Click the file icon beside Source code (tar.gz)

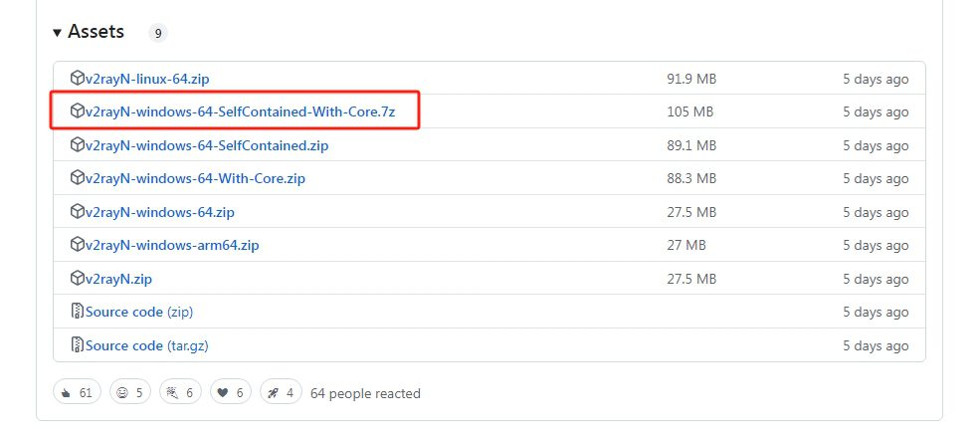[x=78, y=345]
